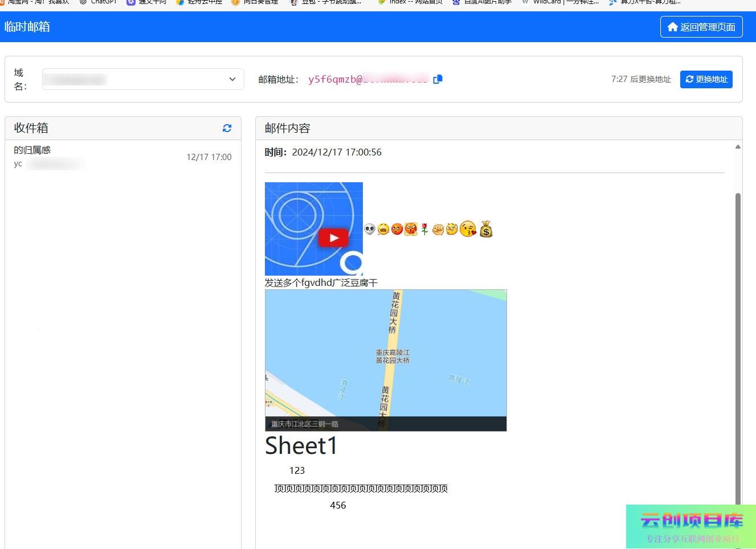This screenshot has height=549, width=756.
Task: Click the rose emoji in the email
Action: pos(424,229)
